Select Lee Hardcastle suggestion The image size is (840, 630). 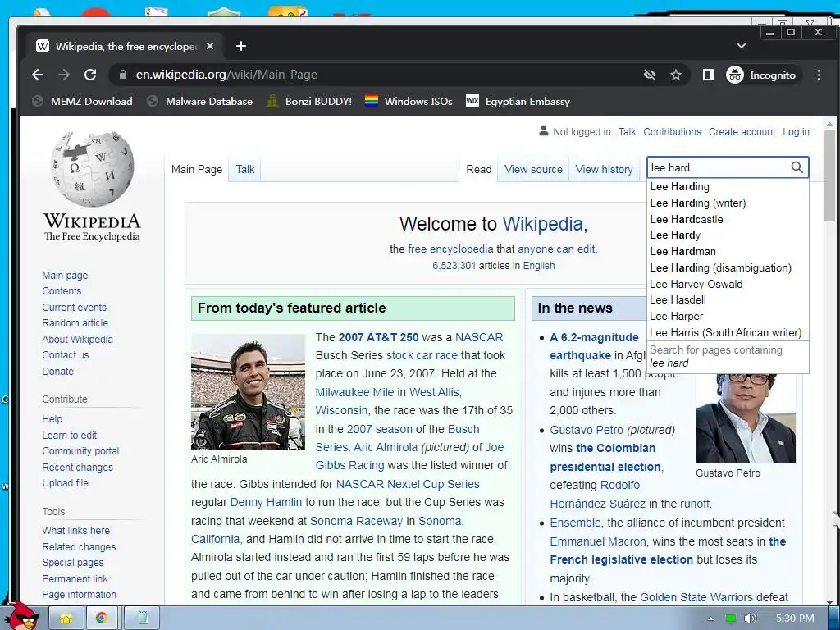728,219
